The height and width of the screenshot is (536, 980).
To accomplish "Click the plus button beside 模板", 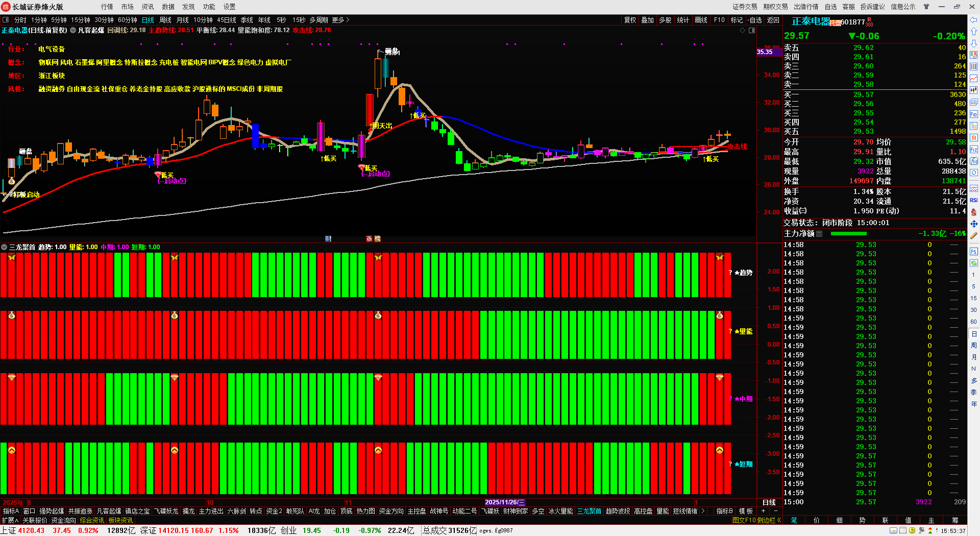I will click(764, 511).
